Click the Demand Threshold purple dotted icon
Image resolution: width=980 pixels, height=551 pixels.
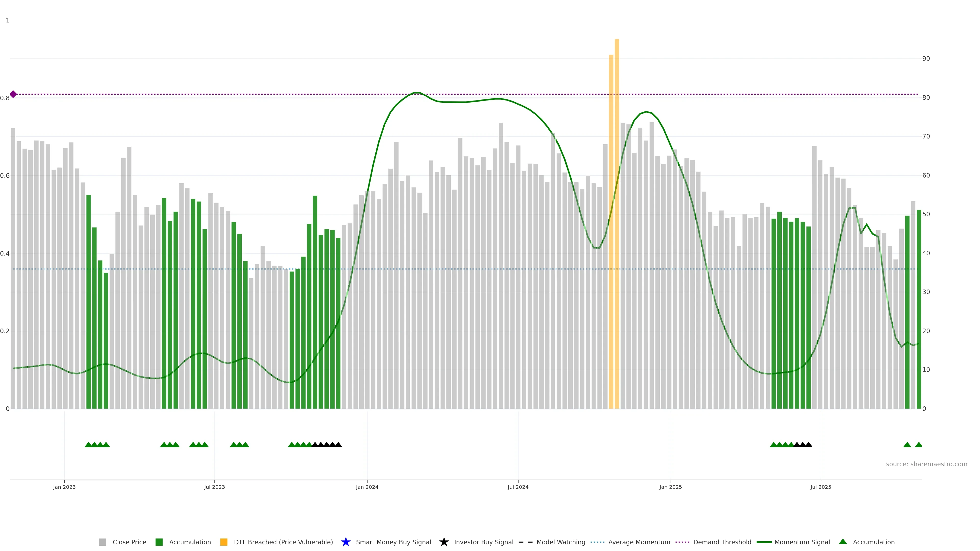click(x=682, y=542)
